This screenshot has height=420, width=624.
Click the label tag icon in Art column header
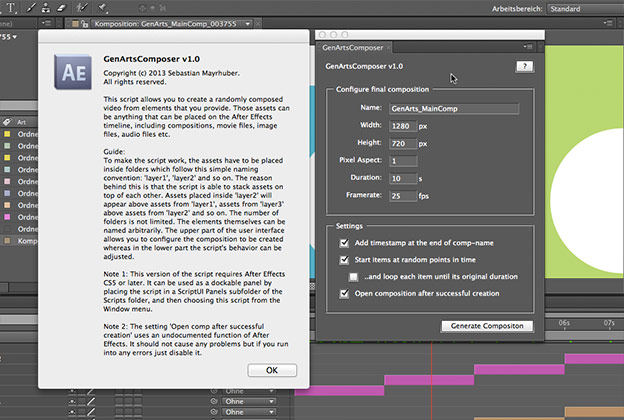[x=6, y=121]
